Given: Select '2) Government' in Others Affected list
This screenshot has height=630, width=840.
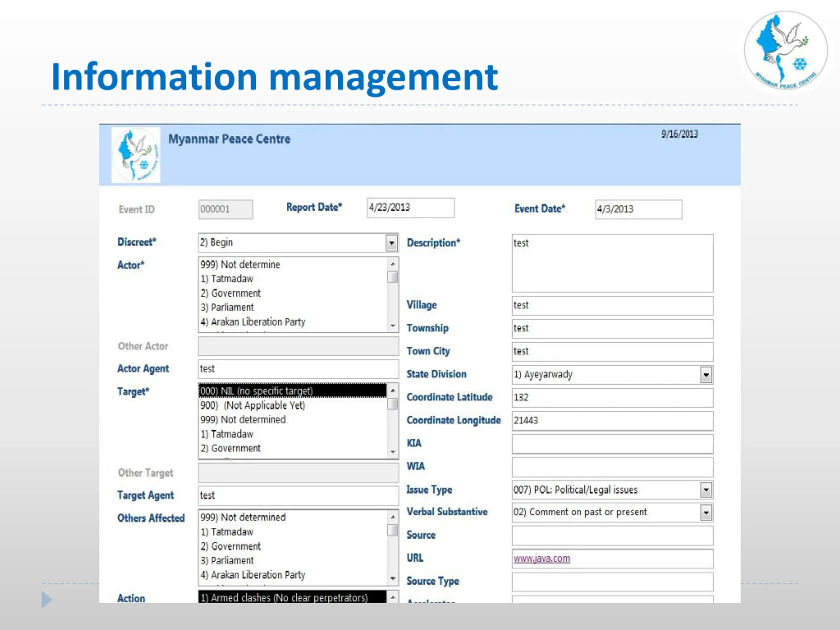Looking at the screenshot, I should [293, 546].
